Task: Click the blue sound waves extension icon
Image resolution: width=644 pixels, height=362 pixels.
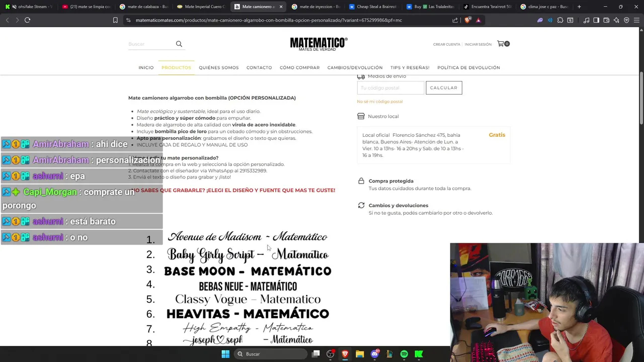Action: 550,20
